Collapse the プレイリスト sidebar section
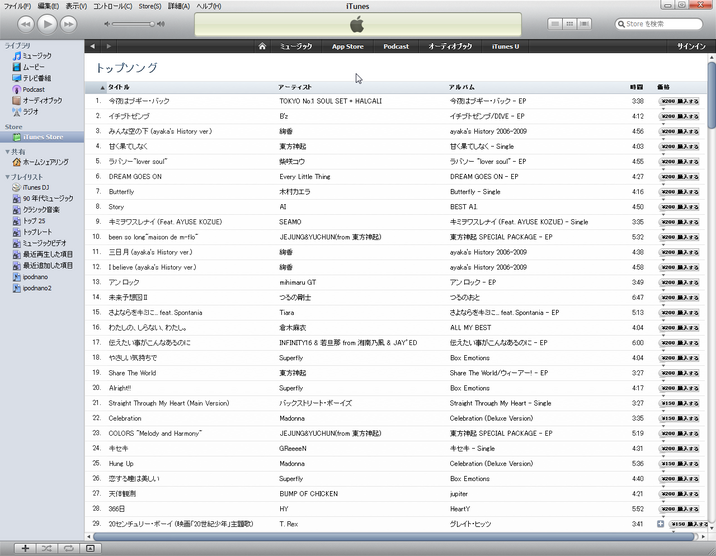716x556 pixels. pos(7,177)
